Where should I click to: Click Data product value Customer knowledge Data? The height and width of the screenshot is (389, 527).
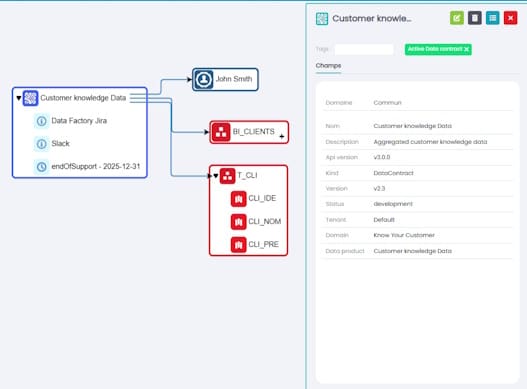413,251
